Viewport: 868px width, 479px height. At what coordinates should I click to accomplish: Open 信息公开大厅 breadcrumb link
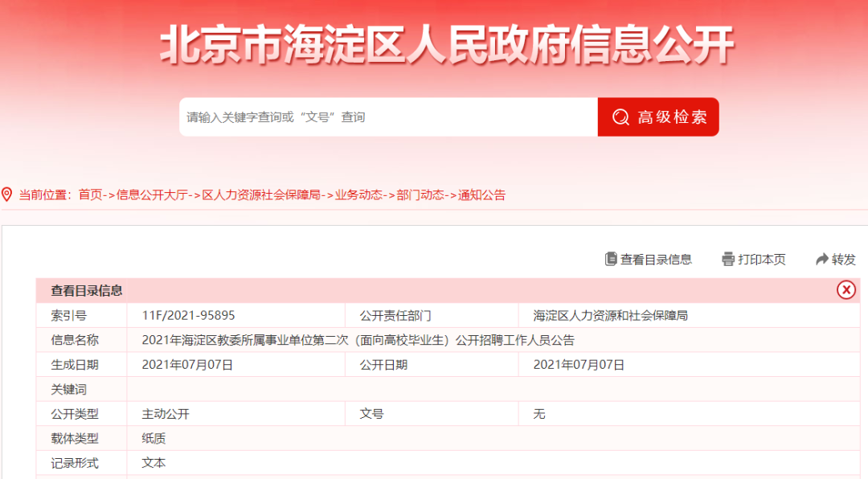click(152, 195)
